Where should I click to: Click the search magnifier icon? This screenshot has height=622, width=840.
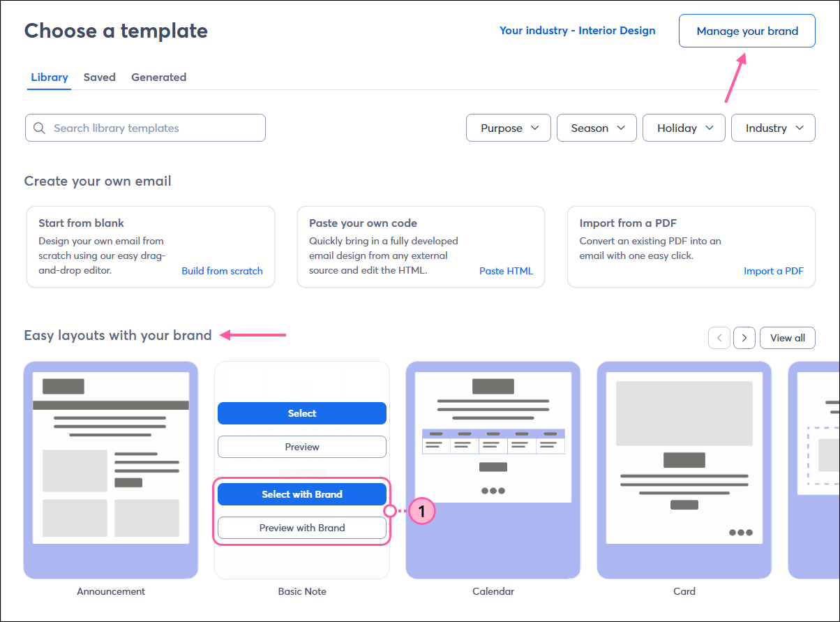pos(39,128)
